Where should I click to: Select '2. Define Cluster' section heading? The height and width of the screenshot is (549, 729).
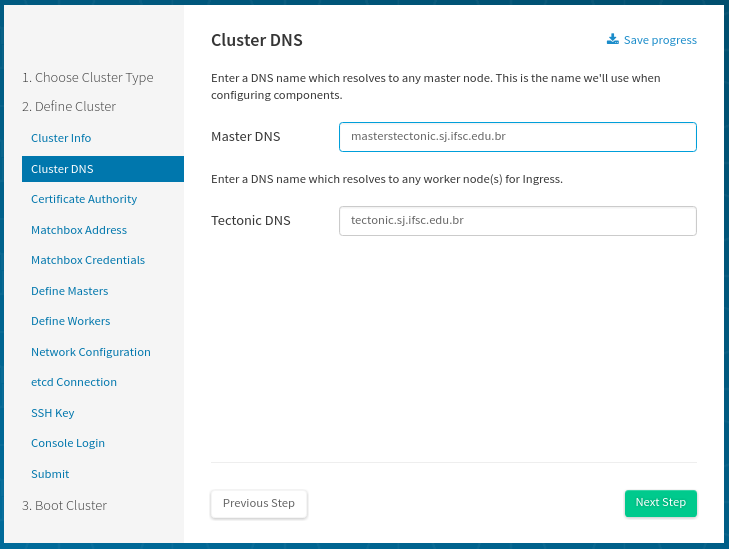click(69, 106)
